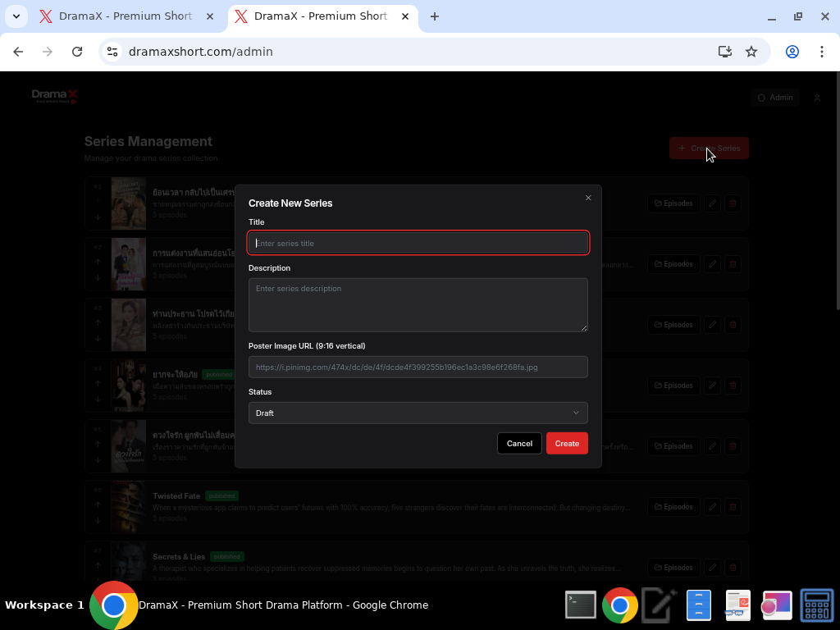Open the Episodes list for Twisted Fate
The image size is (840, 630).
pyautogui.click(x=673, y=506)
